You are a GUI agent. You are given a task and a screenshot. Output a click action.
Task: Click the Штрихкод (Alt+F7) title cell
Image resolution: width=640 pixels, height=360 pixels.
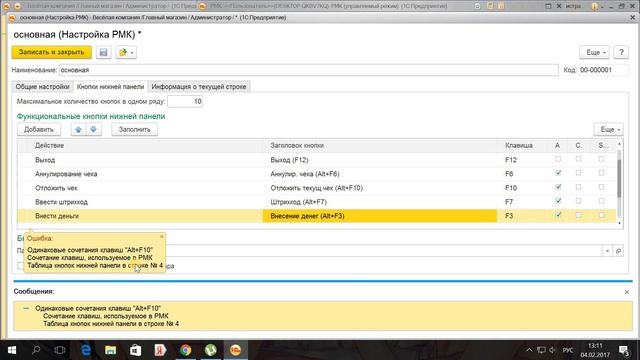click(x=380, y=202)
